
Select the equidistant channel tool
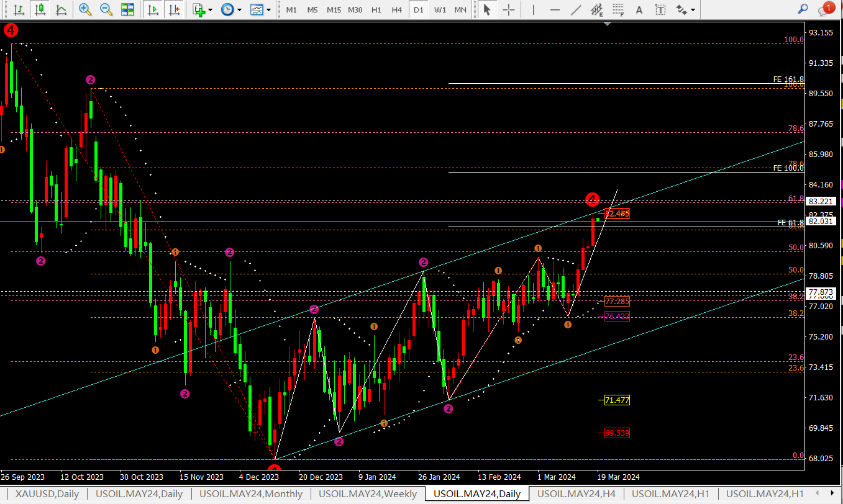597,9
